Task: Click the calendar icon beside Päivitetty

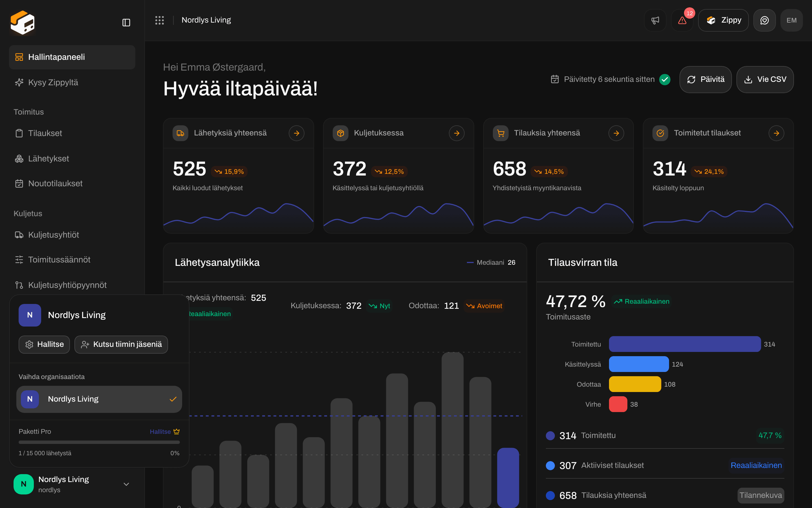Action: [x=555, y=79]
